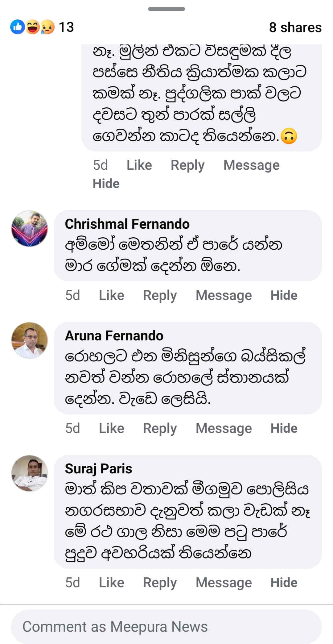This screenshot has height=644, width=333.
Task: Click the blue thumbs-up reaction icon
Action: [17, 27]
